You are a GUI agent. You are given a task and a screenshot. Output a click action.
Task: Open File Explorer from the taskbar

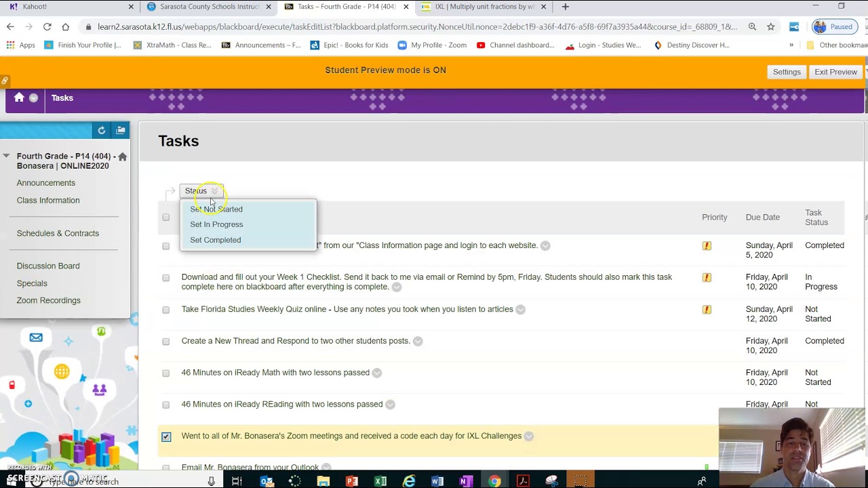[x=323, y=481]
